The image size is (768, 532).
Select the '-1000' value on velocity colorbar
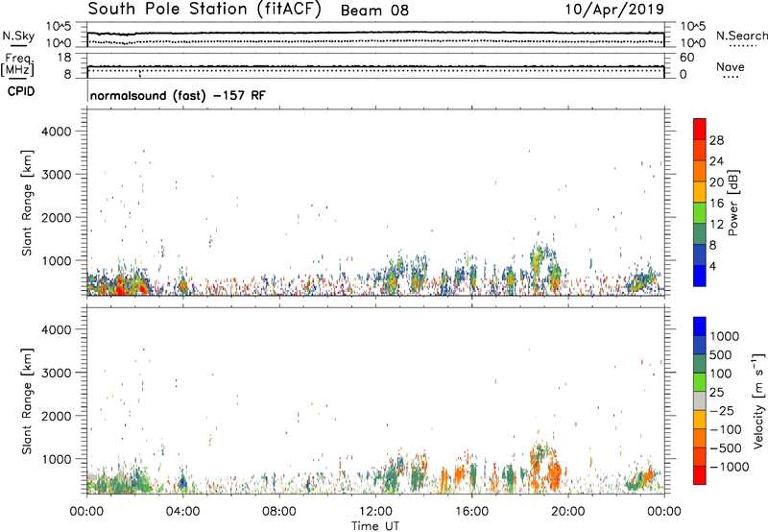pos(730,467)
